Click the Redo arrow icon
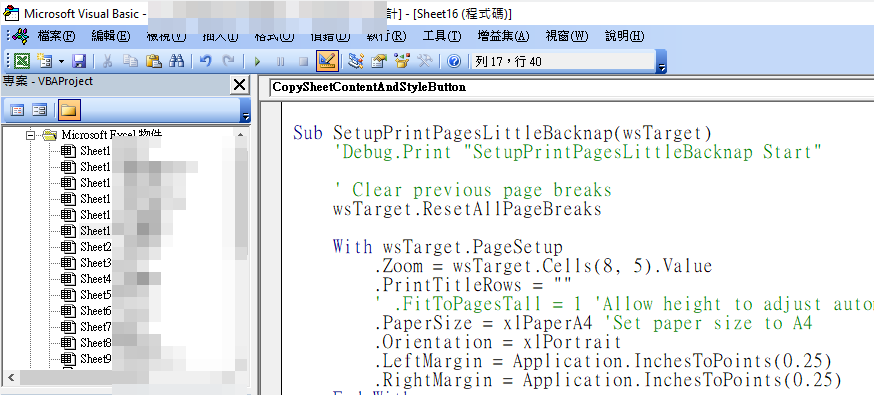 [x=229, y=61]
